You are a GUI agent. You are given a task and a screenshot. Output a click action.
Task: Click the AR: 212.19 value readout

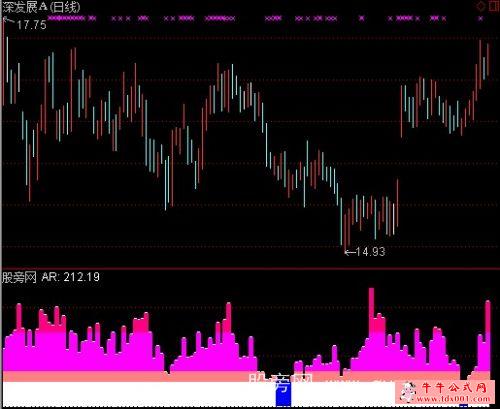71,277
